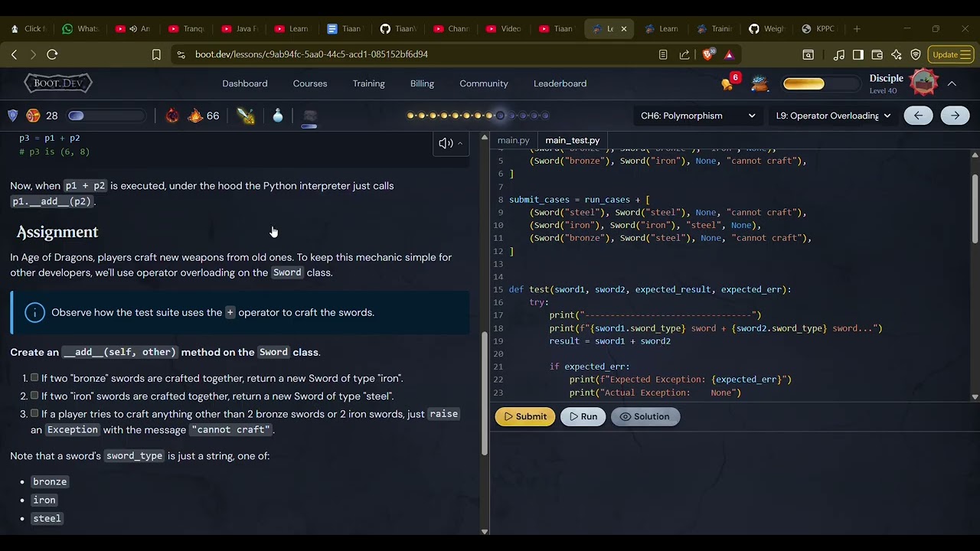Switch to the main.py tab
Screen dimensions: 980x551
tap(513, 141)
